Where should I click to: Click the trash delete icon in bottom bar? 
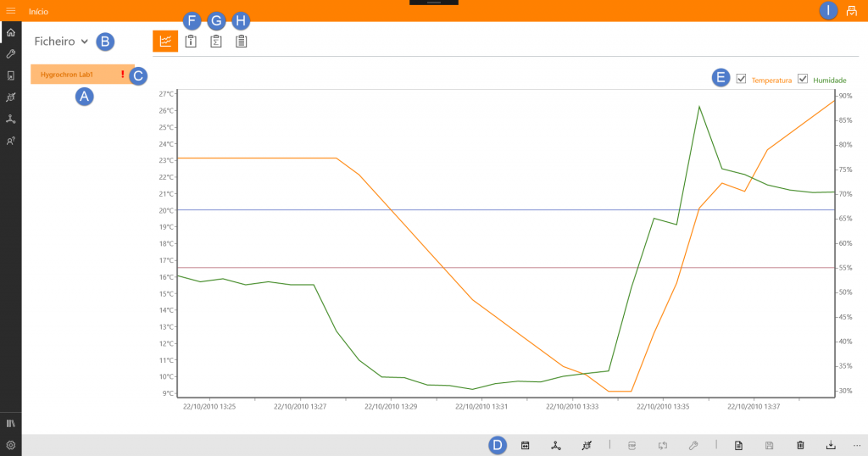[x=800, y=445]
